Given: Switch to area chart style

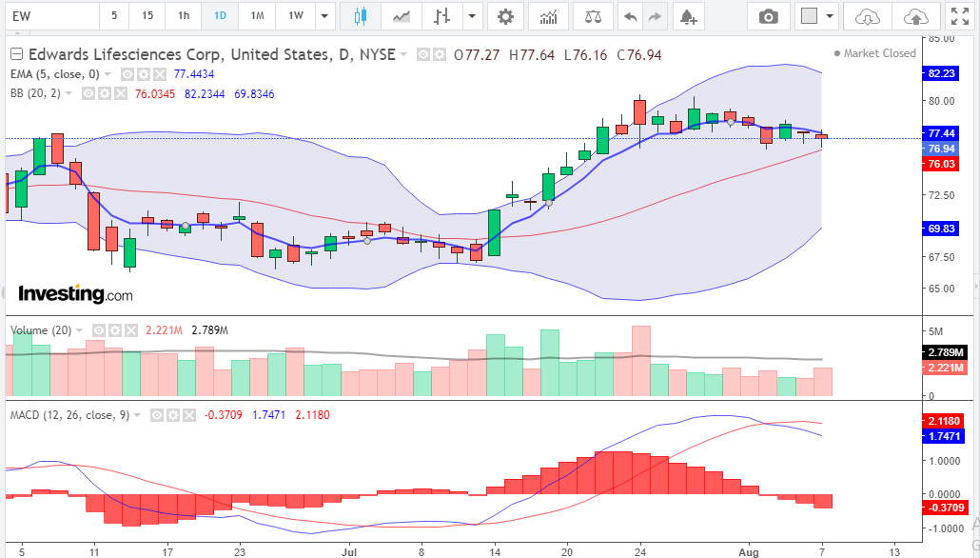Looking at the screenshot, I should [402, 16].
